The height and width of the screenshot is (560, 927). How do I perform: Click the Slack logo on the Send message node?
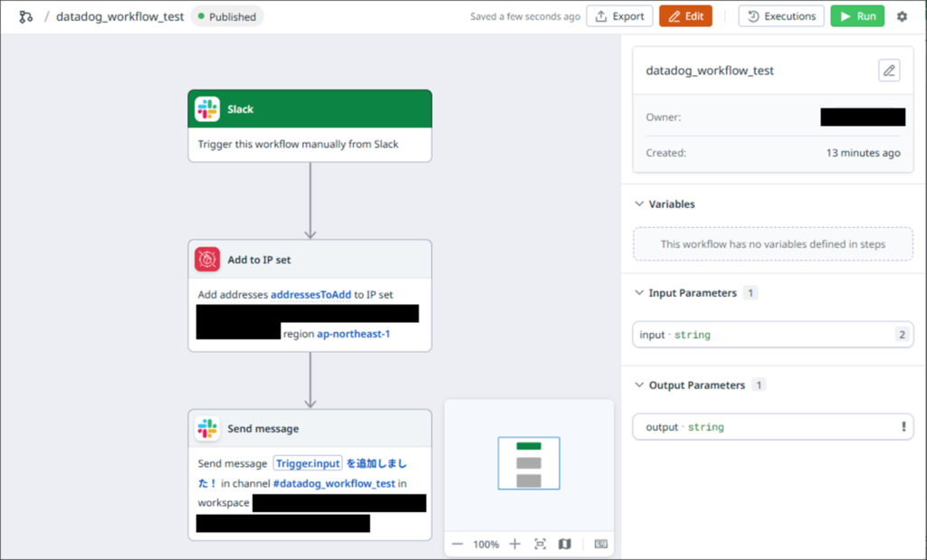pyautogui.click(x=207, y=428)
